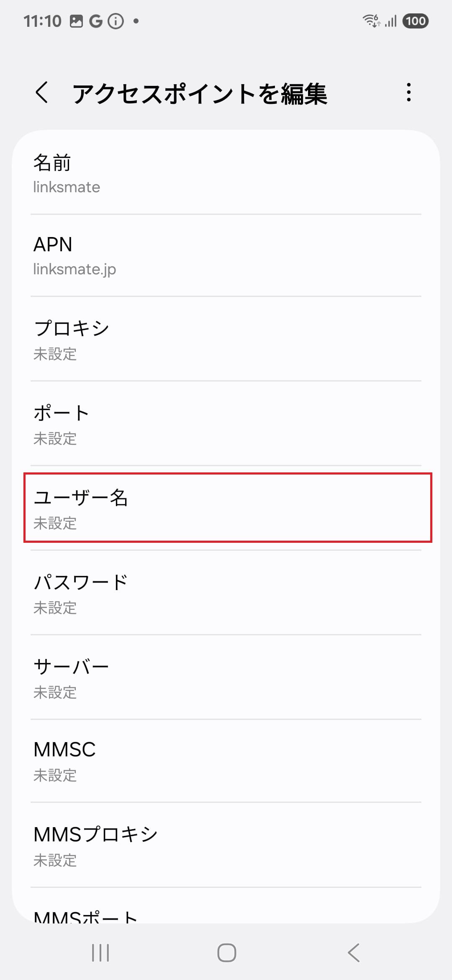
Task: Select the プロキシ setting
Action: pos(226,339)
